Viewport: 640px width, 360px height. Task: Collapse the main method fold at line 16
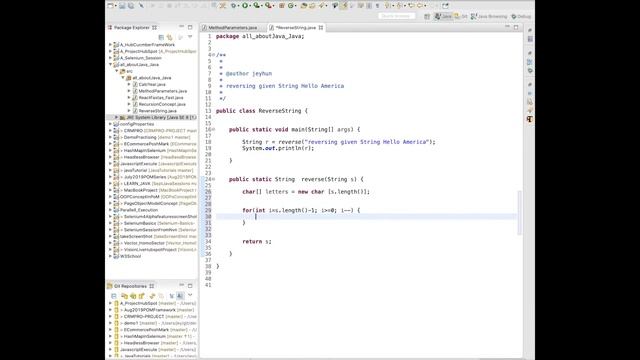pyautogui.click(x=213, y=129)
